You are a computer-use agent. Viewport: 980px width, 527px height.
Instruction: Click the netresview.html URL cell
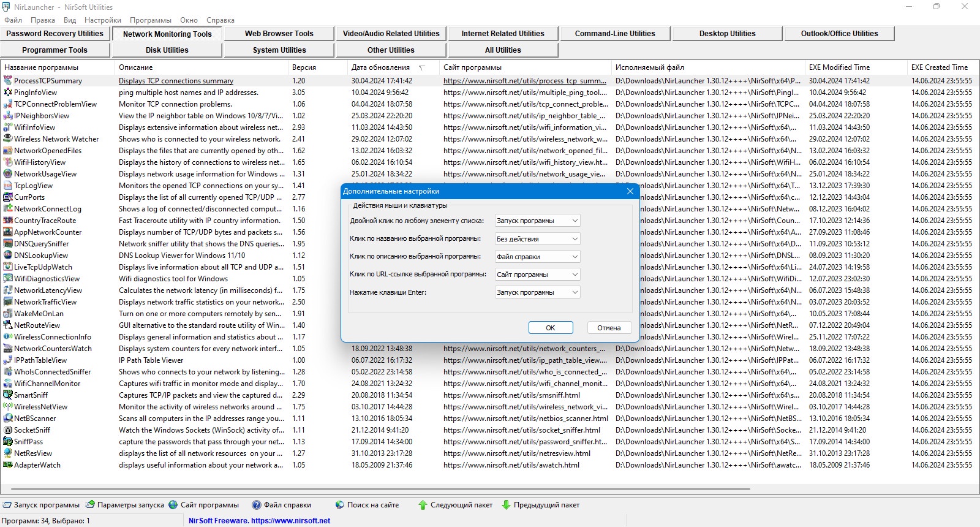pyautogui.click(x=517, y=453)
